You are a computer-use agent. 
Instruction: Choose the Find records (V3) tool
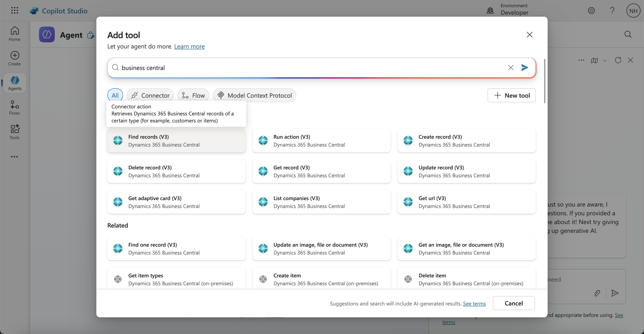tap(176, 141)
